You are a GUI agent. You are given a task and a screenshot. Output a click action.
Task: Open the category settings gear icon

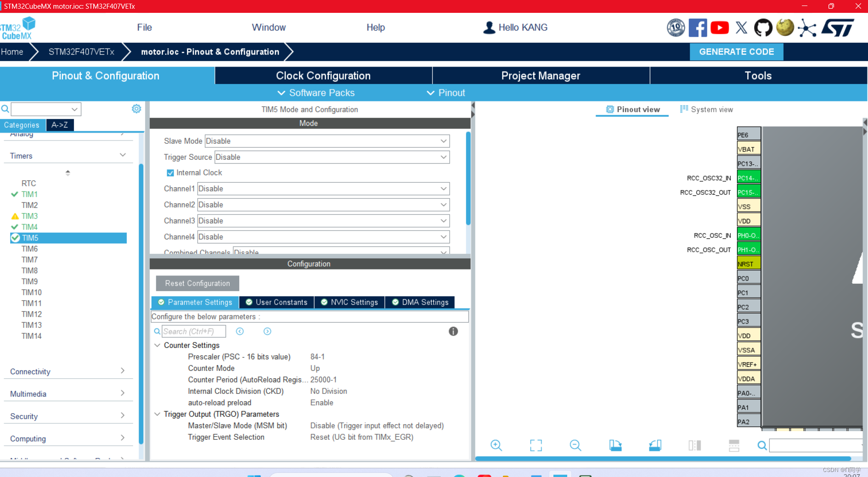136,109
